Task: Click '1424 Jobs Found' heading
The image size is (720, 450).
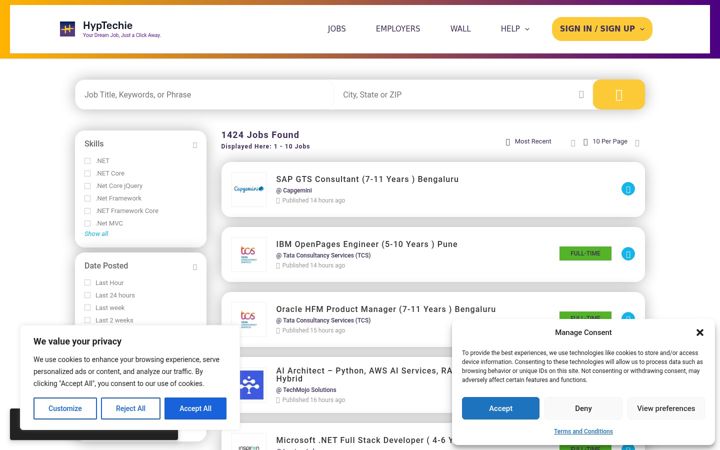Action: pos(260,135)
